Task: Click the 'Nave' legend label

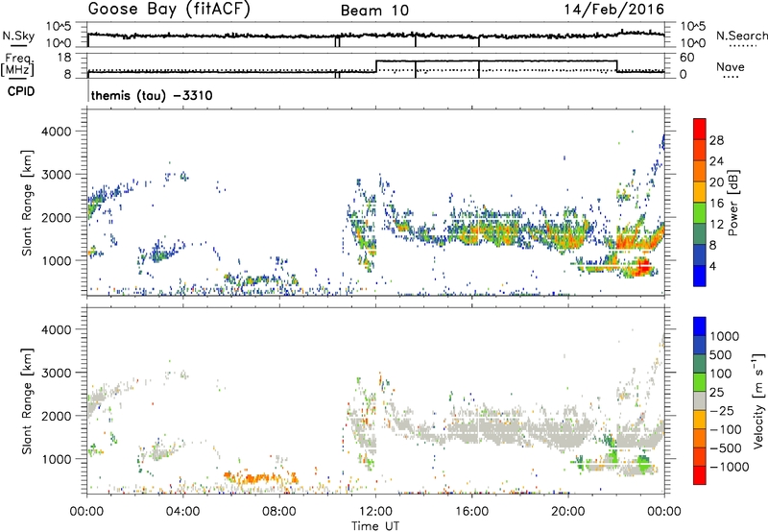Action: pyautogui.click(x=731, y=66)
